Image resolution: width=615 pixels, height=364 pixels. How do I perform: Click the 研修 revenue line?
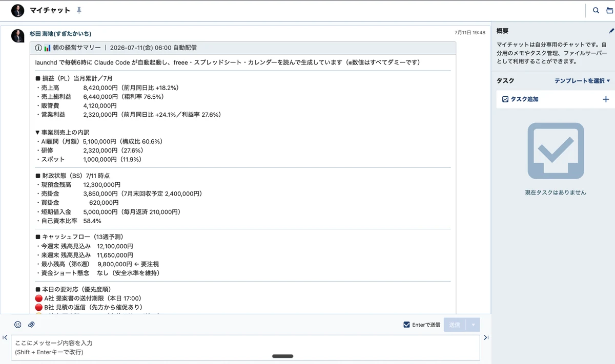89,151
